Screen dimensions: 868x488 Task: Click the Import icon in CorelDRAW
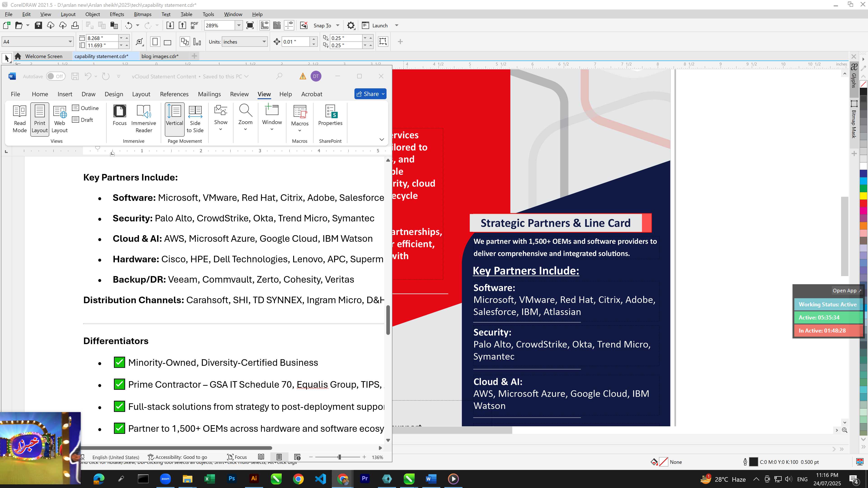(170, 25)
